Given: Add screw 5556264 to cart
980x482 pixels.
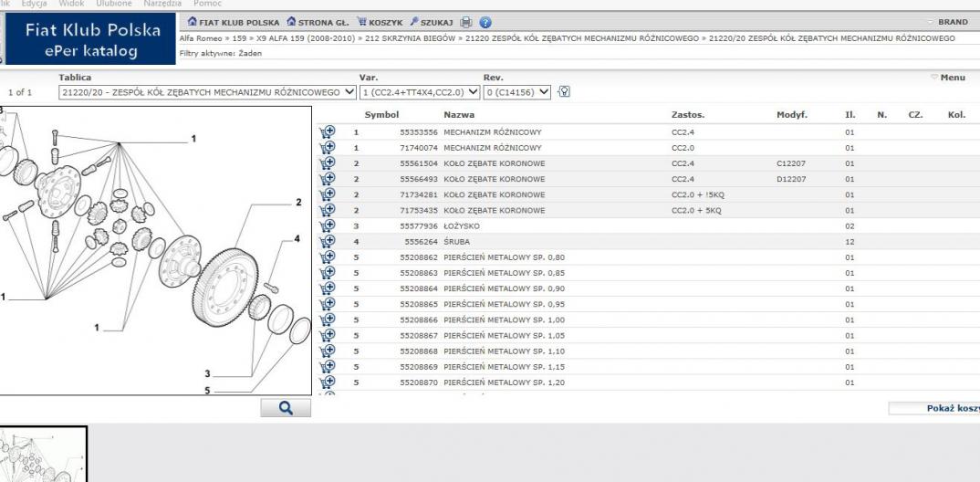Looking at the screenshot, I should (x=327, y=241).
